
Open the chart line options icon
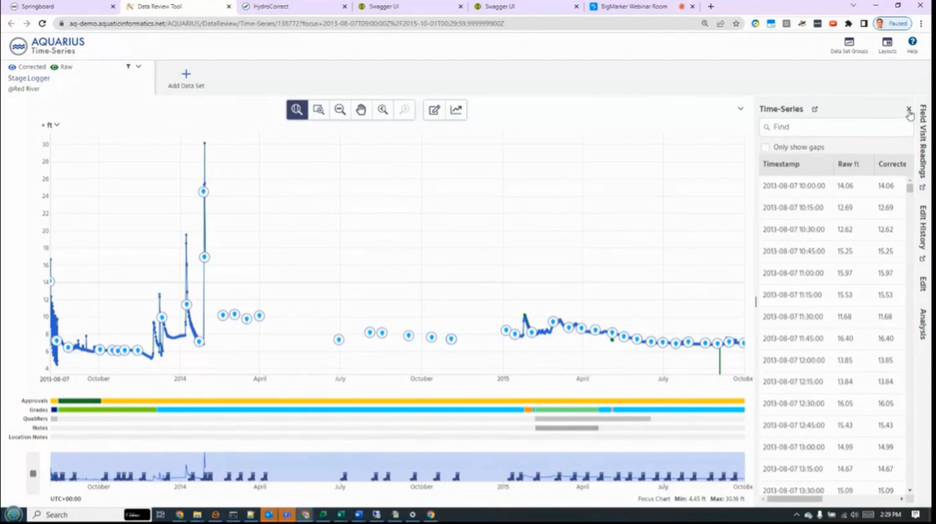coord(456,110)
